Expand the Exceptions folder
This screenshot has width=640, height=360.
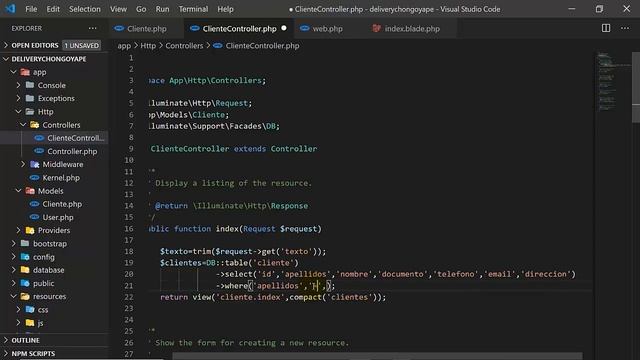[x=18, y=98]
